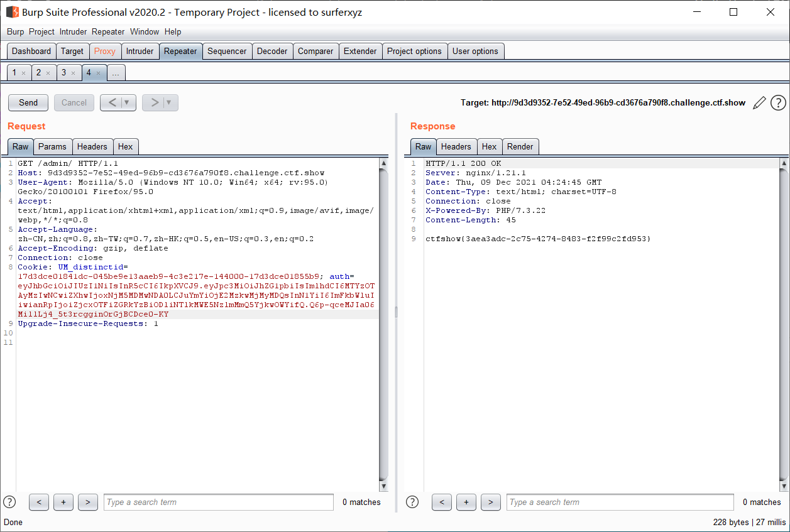The image size is (790, 532).
Task: Jump to previous match in response search
Action: coord(442,502)
